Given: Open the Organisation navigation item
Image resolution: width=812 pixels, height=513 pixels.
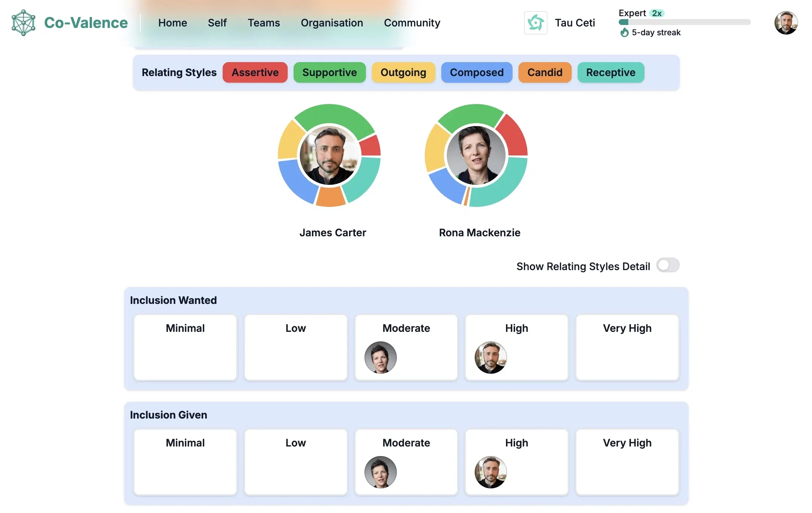Looking at the screenshot, I should (x=332, y=23).
